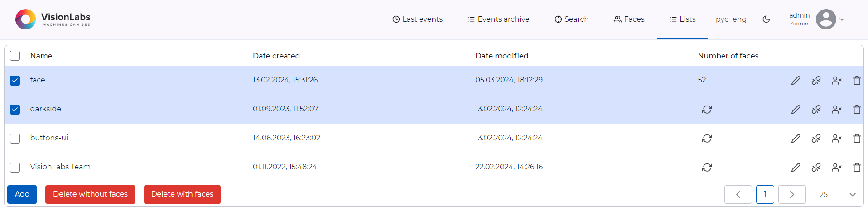The width and height of the screenshot is (868, 211).
Task: Click the Add button
Action: pos(22,194)
